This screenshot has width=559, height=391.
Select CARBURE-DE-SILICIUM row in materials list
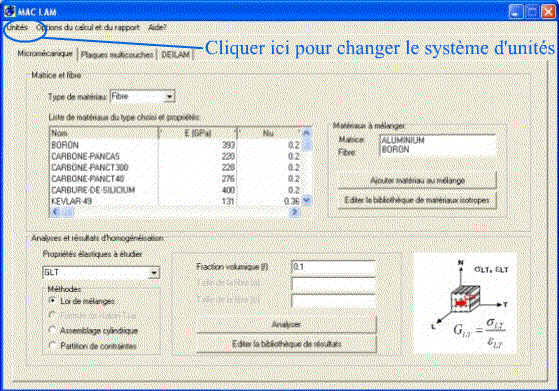(x=175, y=190)
